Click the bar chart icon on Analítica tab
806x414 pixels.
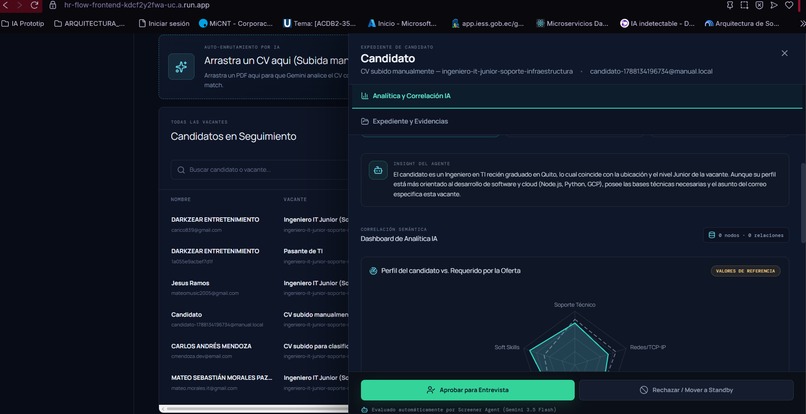[x=364, y=96]
